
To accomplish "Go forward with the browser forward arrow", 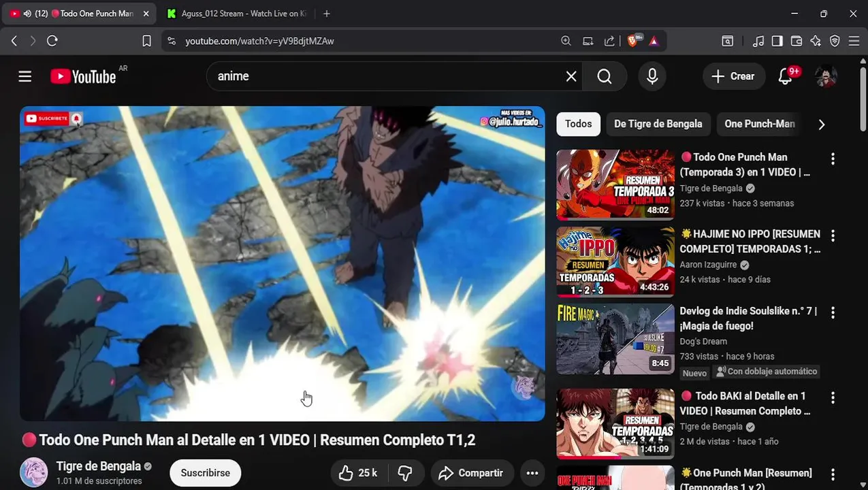I will 33,41.
